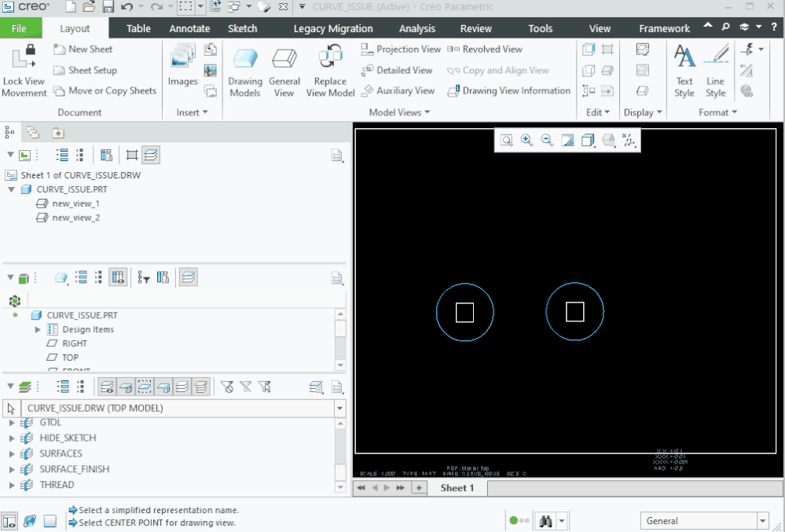Collapse the CURVE_ISSUE.PRT drawing tree node

[x=11, y=189]
